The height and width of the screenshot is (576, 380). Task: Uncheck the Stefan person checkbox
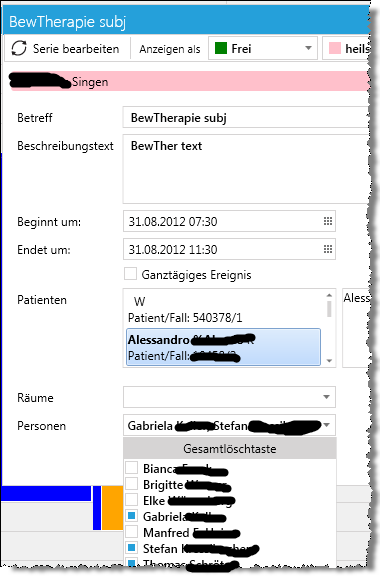(132, 548)
